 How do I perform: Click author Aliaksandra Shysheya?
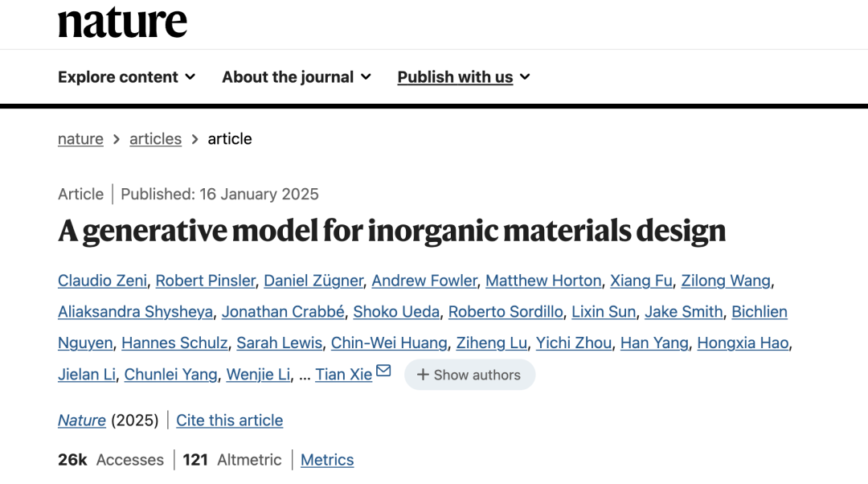135,312
